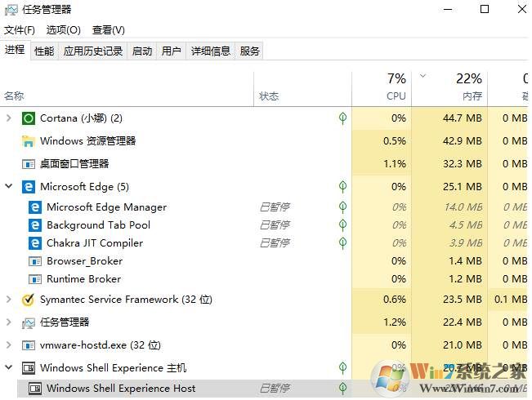The image size is (532, 400).
Task: Click the Symantec Service Framework icon
Action: click(x=29, y=300)
